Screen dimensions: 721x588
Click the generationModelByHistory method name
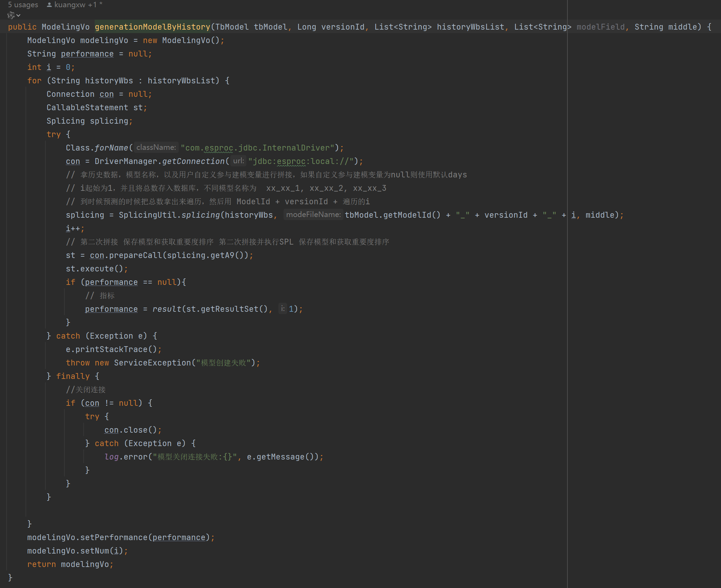(x=152, y=27)
